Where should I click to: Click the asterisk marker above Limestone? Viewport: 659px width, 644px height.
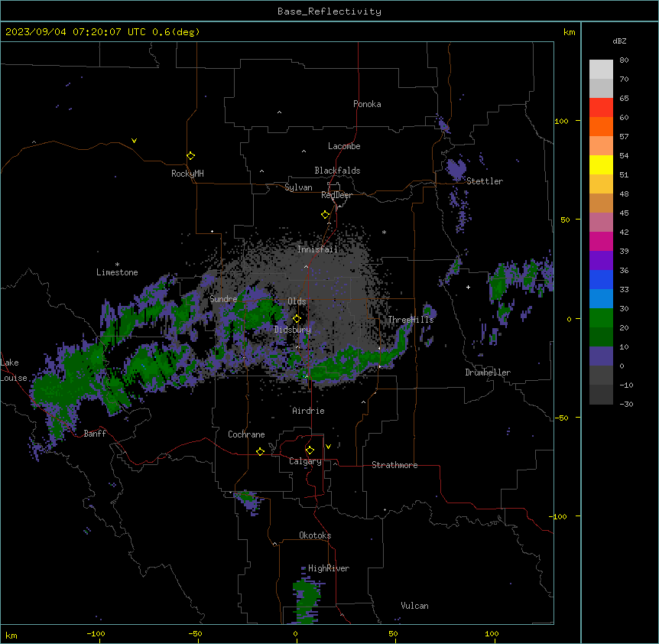(x=117, y=265)
